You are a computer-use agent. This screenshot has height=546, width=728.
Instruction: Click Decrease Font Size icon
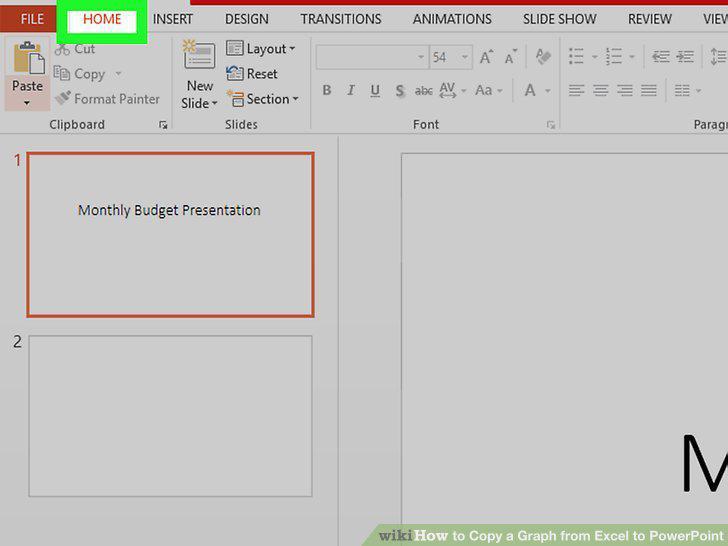511,57
